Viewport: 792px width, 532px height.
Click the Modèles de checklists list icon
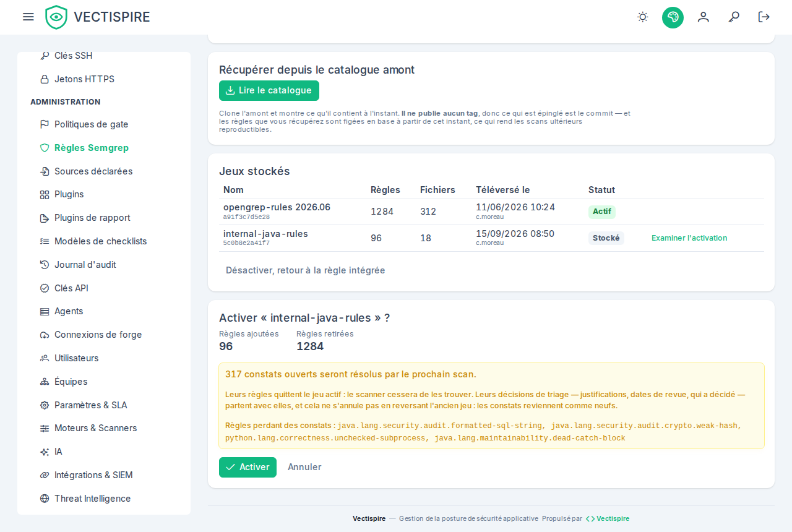point(45,241)
